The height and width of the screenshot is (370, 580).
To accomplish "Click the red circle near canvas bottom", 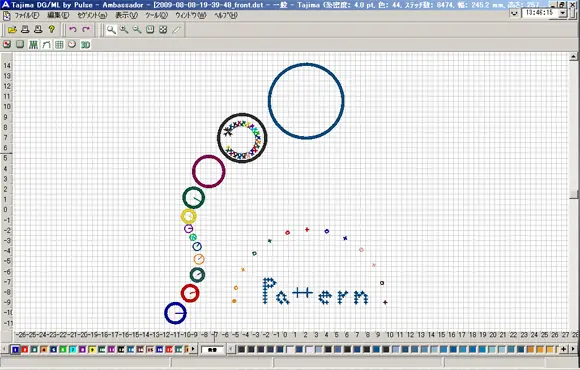I will (x=190, y=293).
